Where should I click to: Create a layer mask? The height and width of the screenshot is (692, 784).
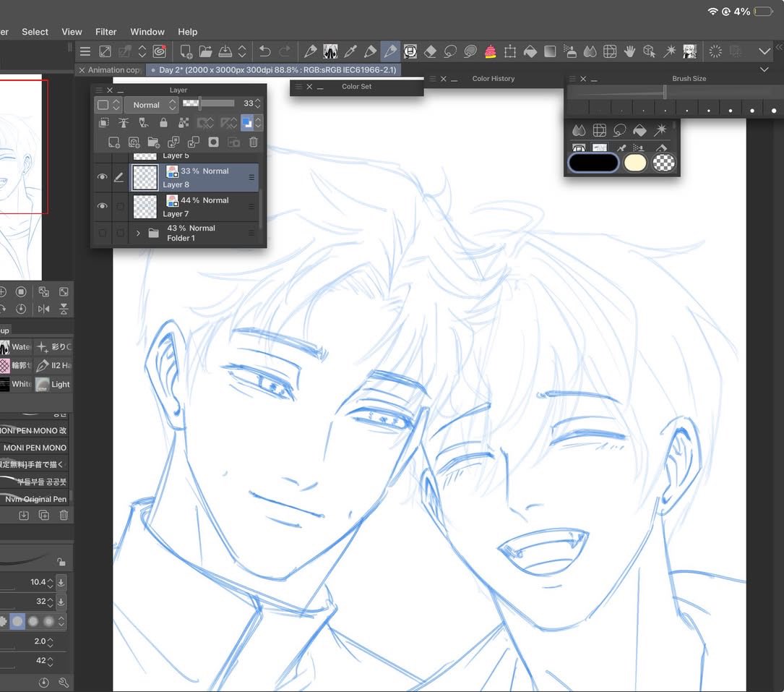[213, 142]
